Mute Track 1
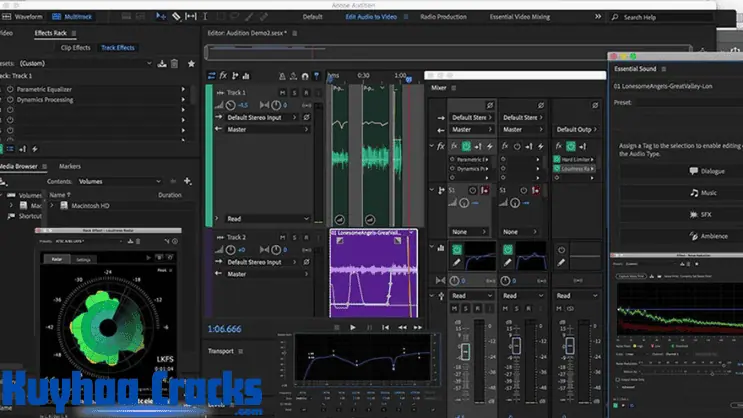Image resolution: width=743 pixels, height=418 pixels. [x=284, y=92]
